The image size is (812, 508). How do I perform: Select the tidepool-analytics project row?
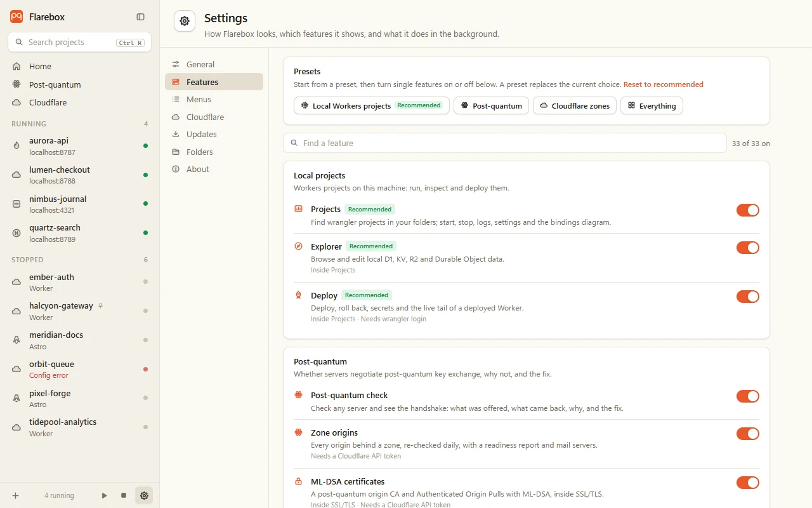point(80,427)
